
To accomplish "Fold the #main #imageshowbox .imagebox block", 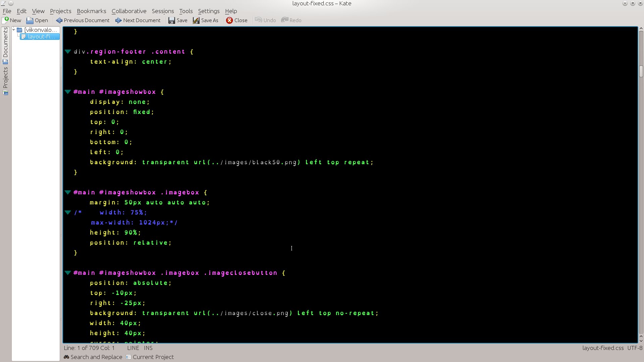I will coord(68,192).
